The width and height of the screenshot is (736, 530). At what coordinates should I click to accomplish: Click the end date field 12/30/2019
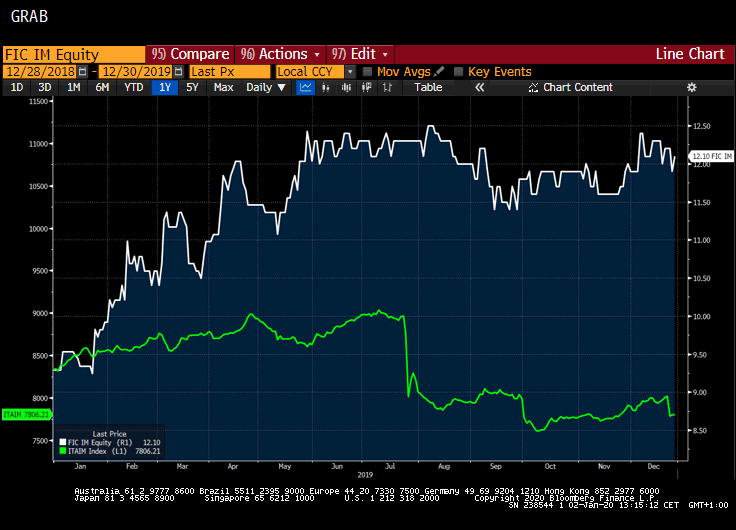click(x=136, y=71)
